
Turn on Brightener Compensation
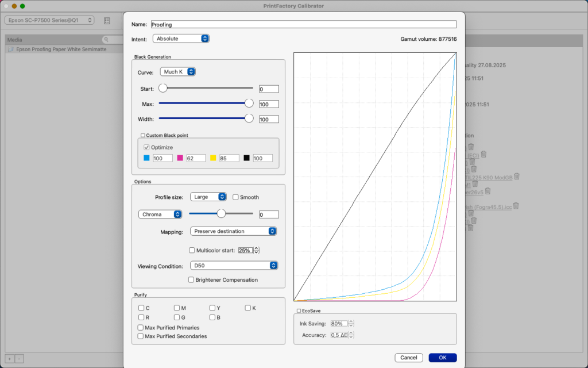[191, 280]
